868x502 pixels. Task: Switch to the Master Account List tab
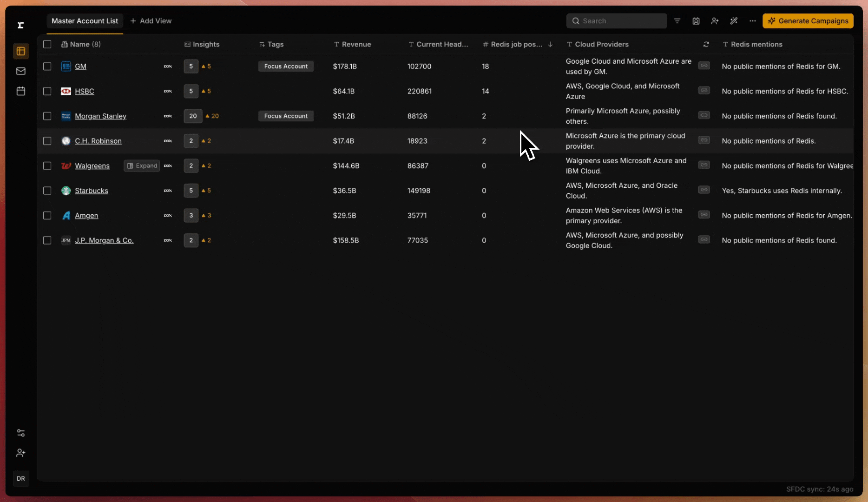point(85,20)
